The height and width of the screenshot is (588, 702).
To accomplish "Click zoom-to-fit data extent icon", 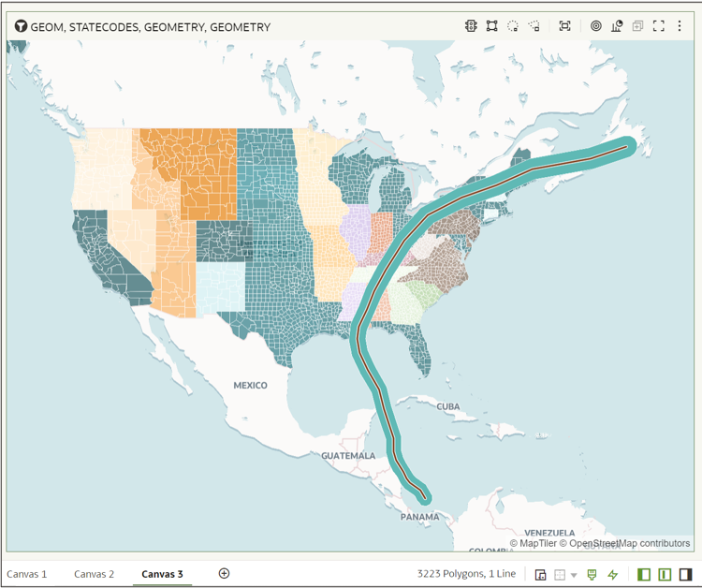I will [565, 26].
